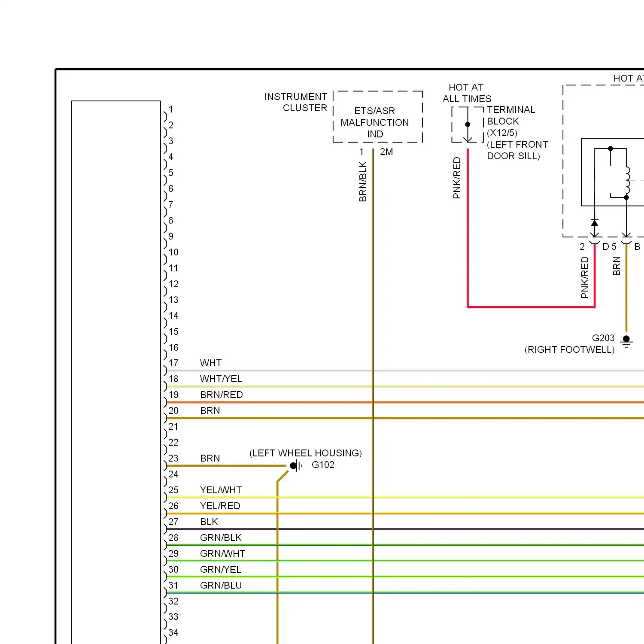Select pin number "29" on the connector
The width and height of the screenshot is (644, 644).
[x=173, y=553]
